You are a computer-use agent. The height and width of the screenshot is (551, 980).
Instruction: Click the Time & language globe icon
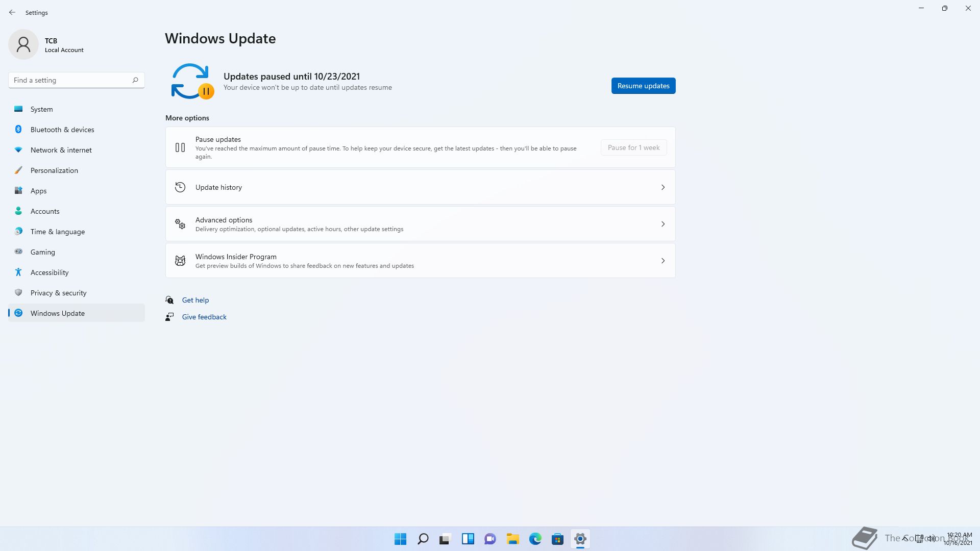[18, 231]
